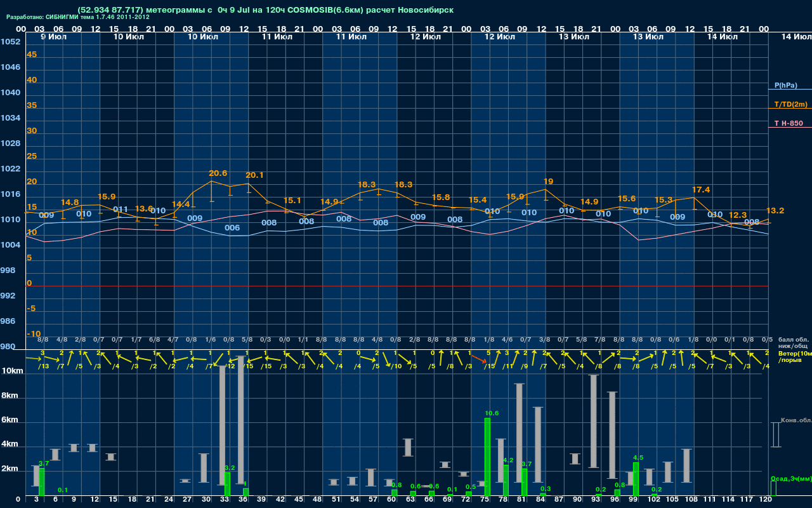Click forecast hour 120 on bottom axis

(766, 500)
